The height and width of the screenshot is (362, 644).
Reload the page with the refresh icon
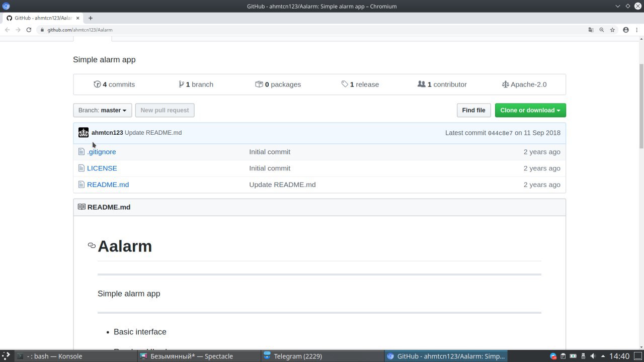[x=29, y=30]
